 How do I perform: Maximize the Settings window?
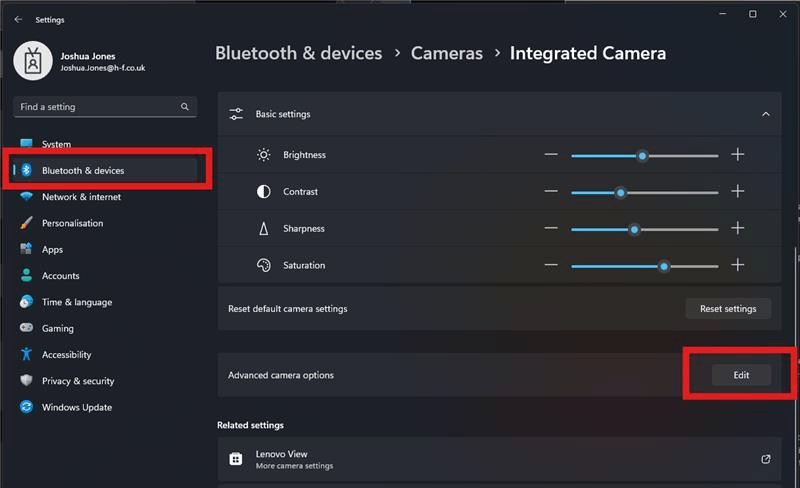point(753,14)
